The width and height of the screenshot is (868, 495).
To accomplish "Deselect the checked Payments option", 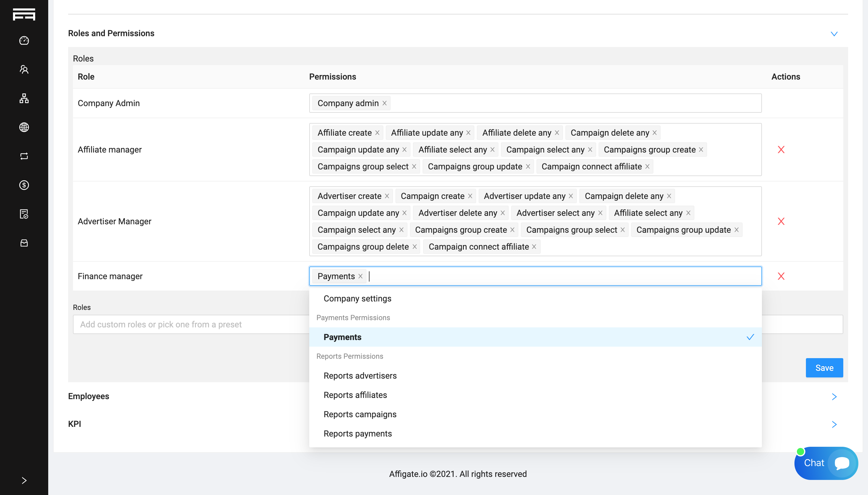I will [535, 337].
